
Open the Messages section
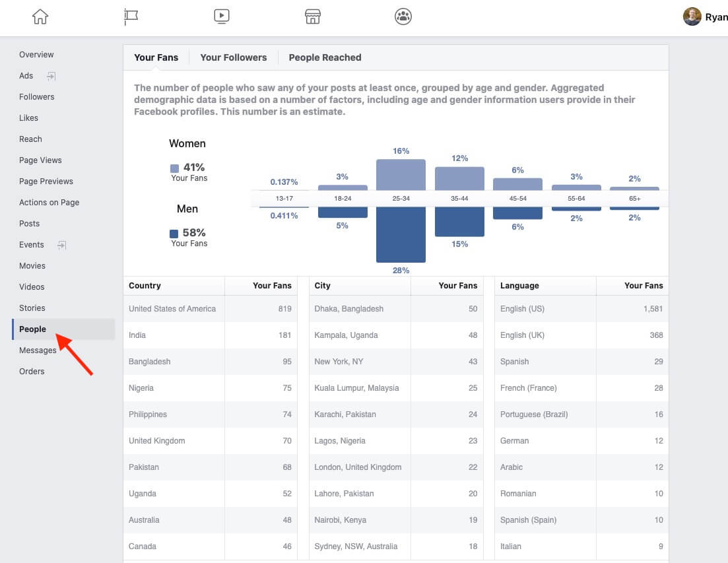38,350
